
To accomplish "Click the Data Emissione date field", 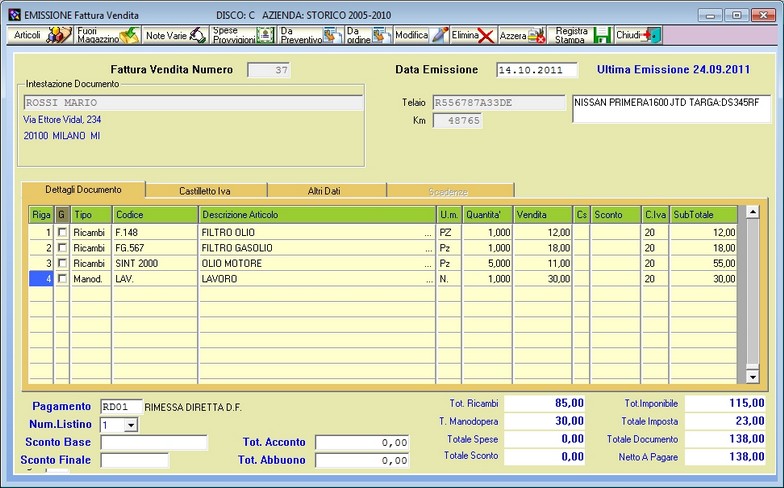I will tap(537, 70).
